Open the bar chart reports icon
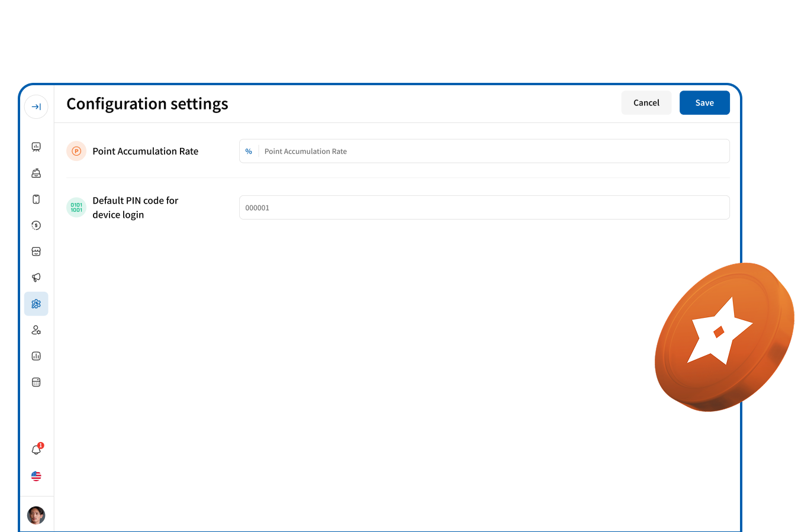Screen dimensions: 798x532 [36, 356]
